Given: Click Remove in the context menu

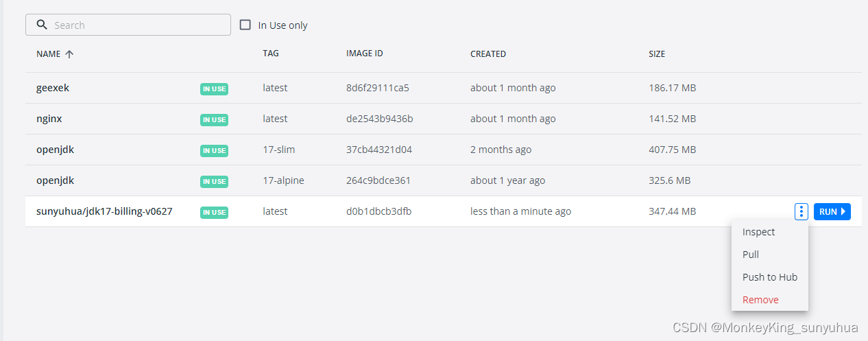Looking at the screenshot, I should click(760, 300).
